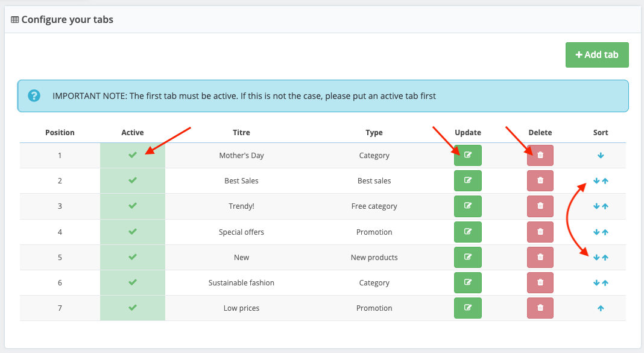644x353 pixels.
Task: Edit the New tab row
Action: (x=468, y=257)
